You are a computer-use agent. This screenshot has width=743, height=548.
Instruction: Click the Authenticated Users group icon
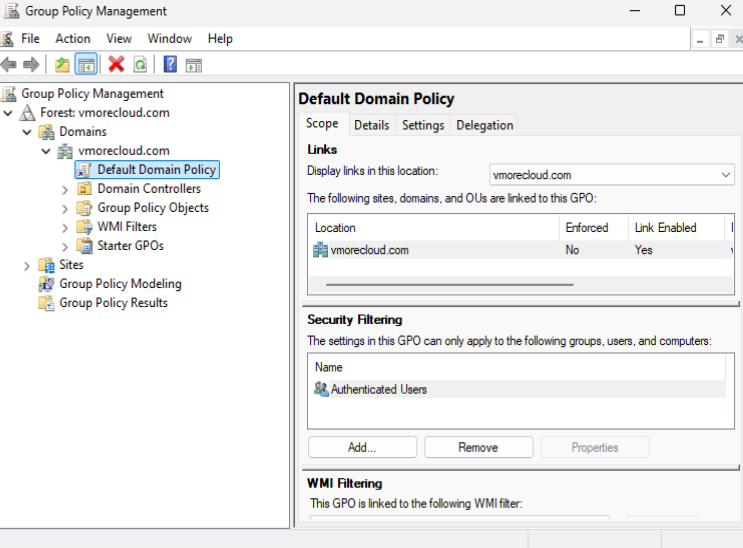point(321,389)
